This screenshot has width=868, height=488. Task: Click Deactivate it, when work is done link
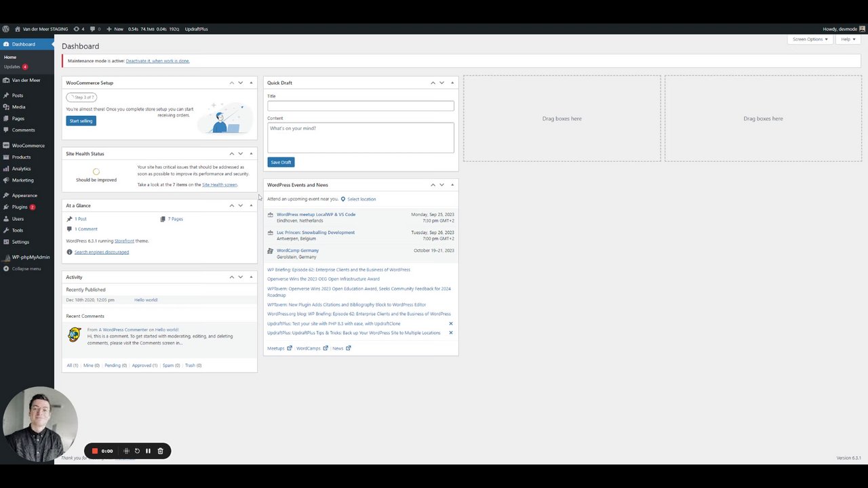(157, 61)
